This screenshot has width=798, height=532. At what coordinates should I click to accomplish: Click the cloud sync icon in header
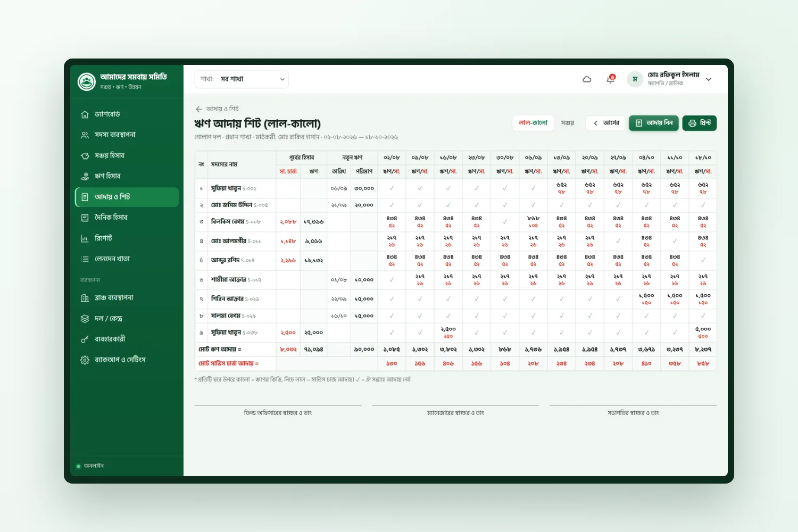pos(587,79)
